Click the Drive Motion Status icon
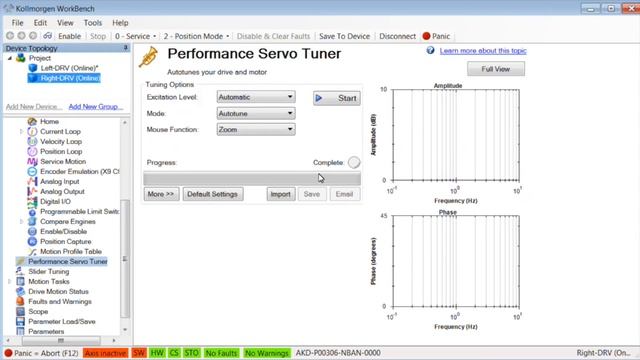Image resolution: width=640 pixels, height=360 pixels. coord(20,291)
